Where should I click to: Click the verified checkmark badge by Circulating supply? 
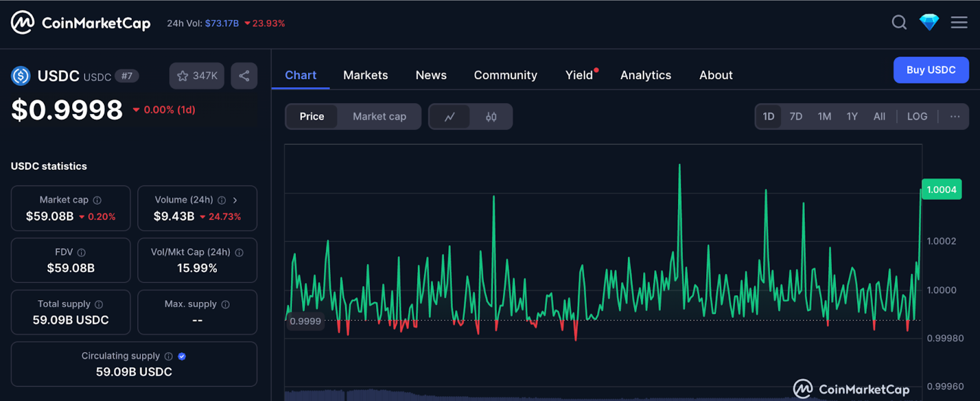point(182,356)
